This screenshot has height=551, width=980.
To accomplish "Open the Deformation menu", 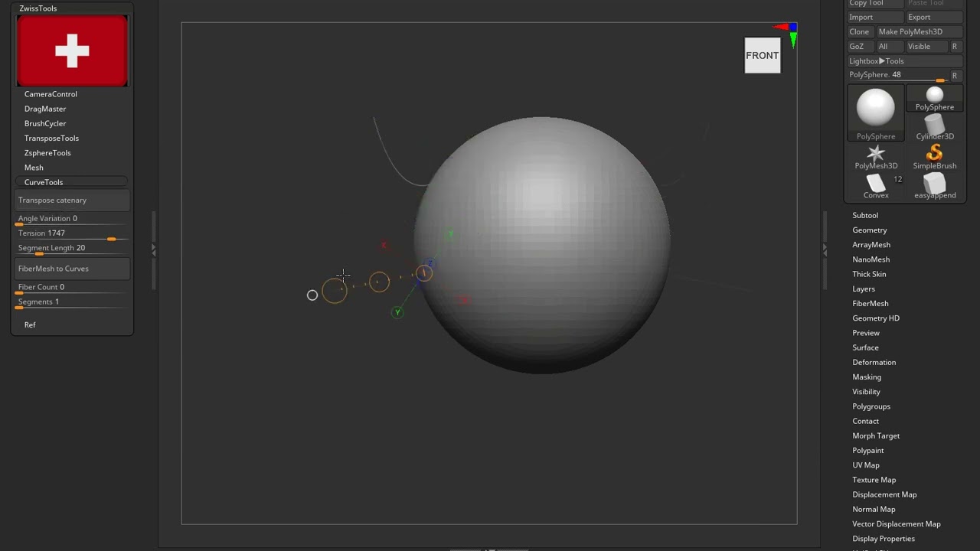I will click(874, 363).
